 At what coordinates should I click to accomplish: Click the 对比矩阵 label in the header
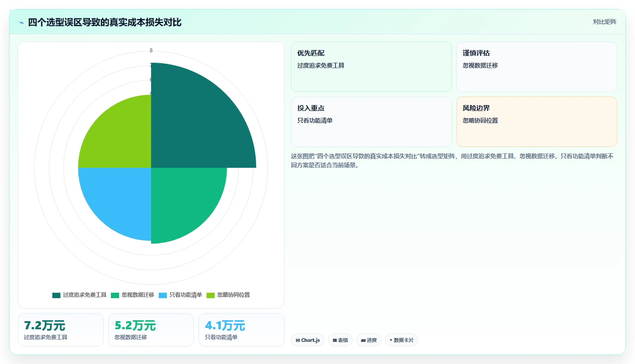604,22
